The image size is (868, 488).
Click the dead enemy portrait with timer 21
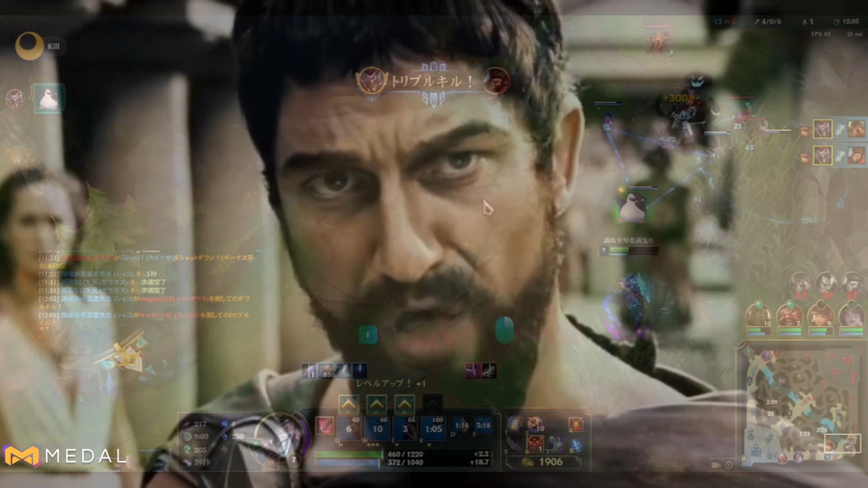point(853,284)
